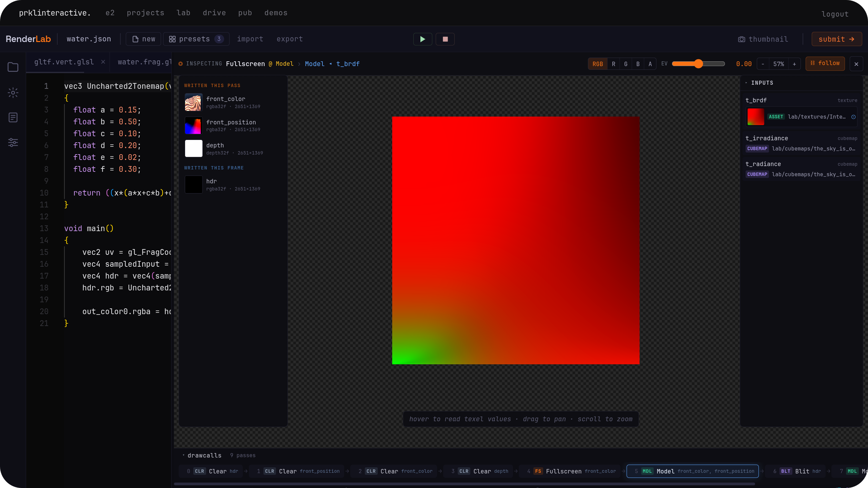This screenshot has width=868, height=488.
Task: Go to prklinteractive home logo
Action: [55, 13]
